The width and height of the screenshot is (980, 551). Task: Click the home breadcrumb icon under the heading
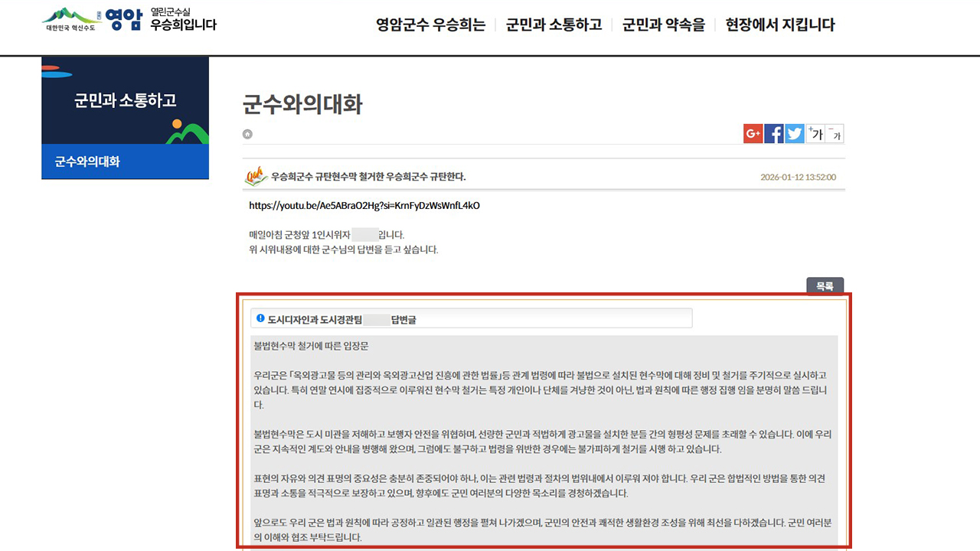coord(247,134)
